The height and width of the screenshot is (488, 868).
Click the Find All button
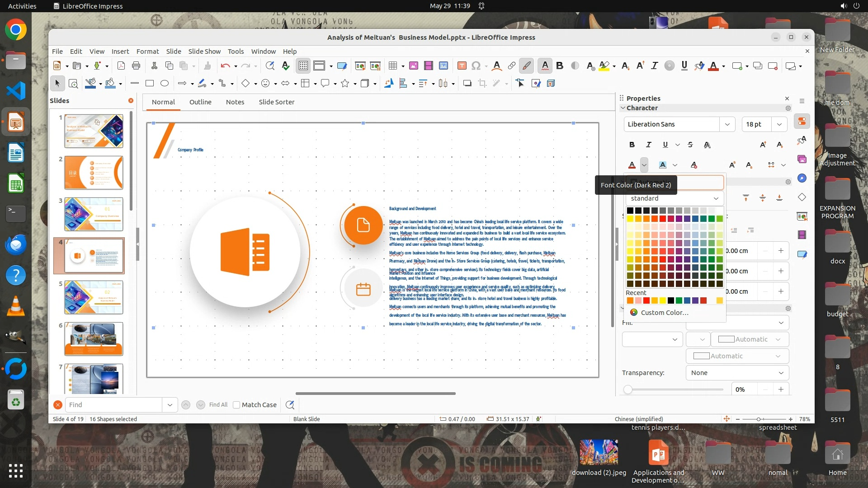(x=218, y=405)
